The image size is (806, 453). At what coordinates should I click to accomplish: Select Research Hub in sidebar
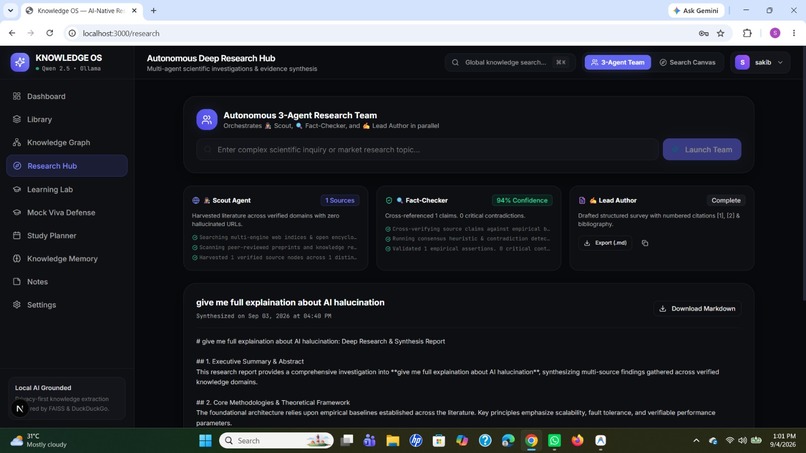67,166
